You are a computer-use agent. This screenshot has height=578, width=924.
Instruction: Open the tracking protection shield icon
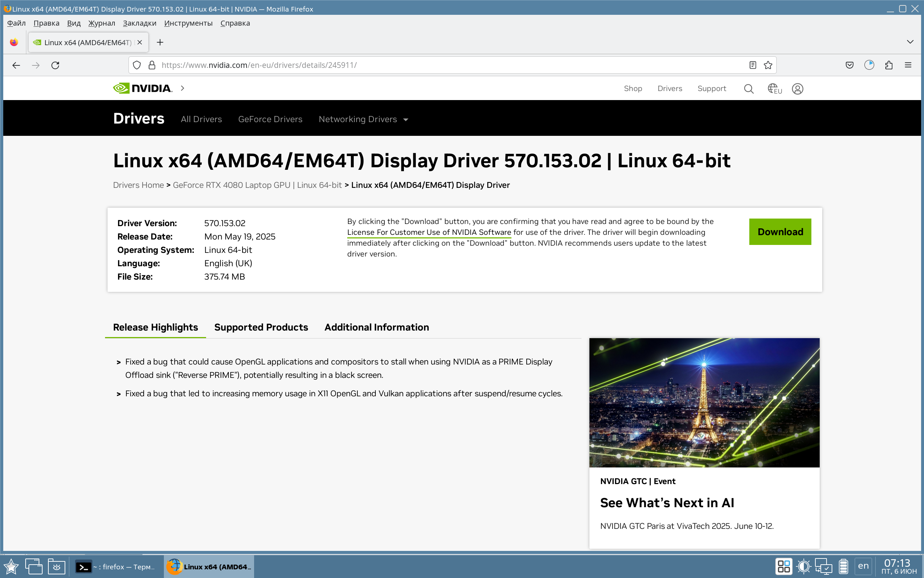[x=137, y=65]
